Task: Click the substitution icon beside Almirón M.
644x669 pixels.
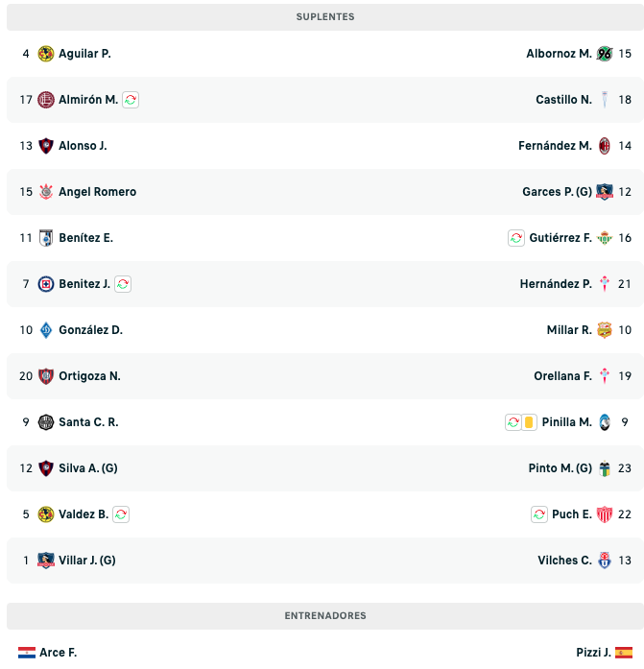Action: click(131, 100)
